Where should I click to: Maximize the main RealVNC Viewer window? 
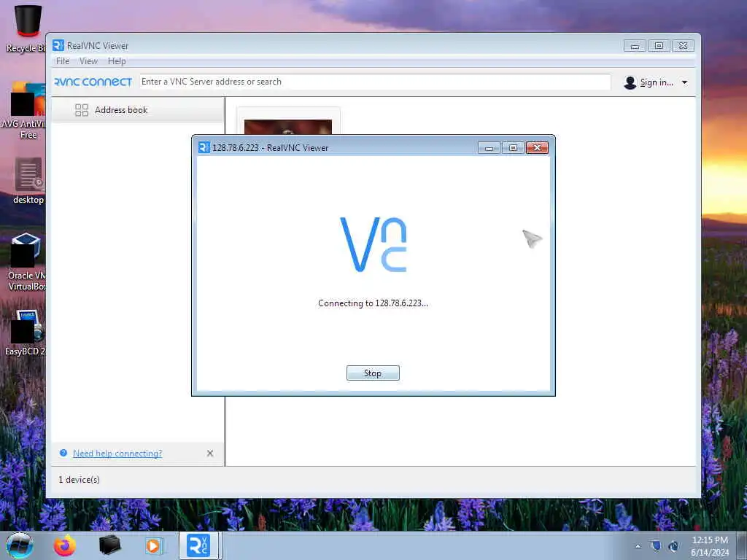[659, 46]
